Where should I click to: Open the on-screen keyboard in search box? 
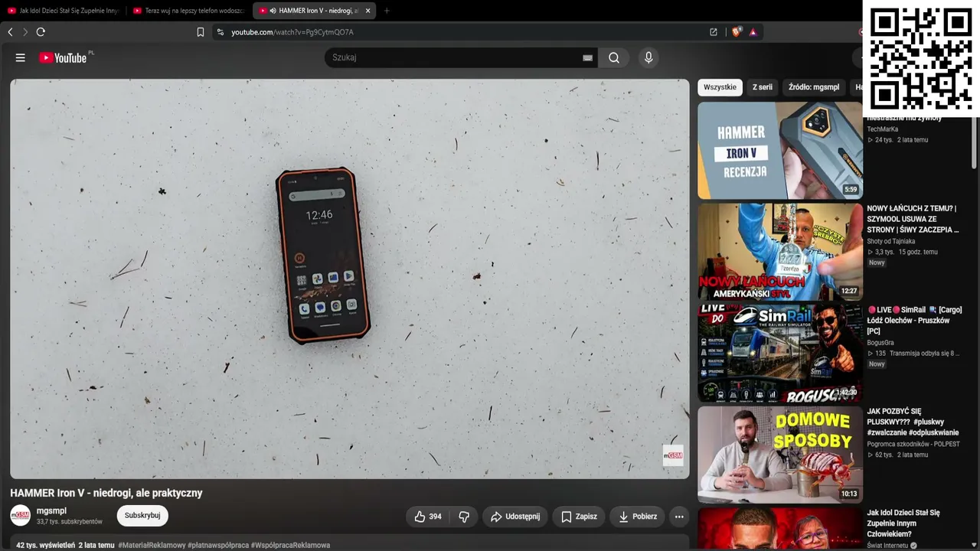(x=588, y=57)
